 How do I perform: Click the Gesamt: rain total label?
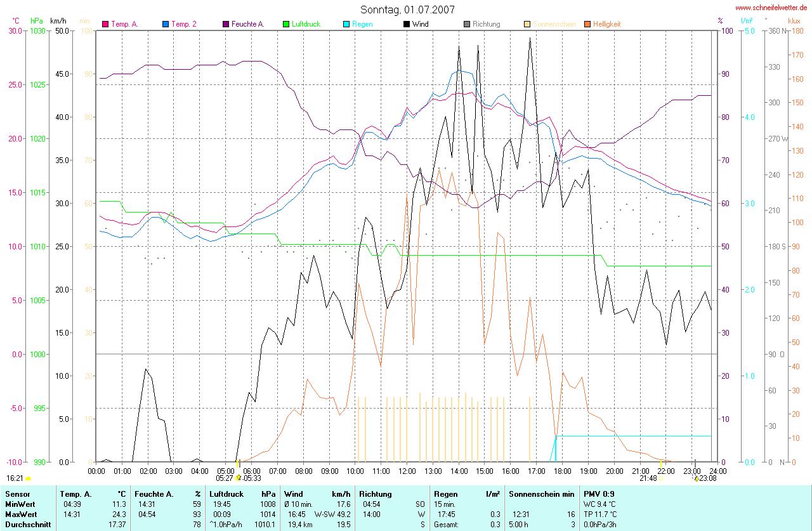pos(446,525)
